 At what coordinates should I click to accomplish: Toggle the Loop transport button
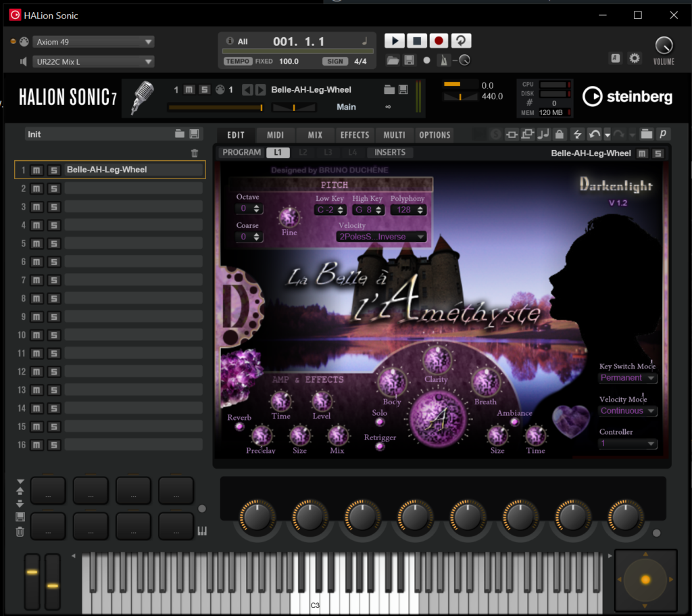[461, 41]
